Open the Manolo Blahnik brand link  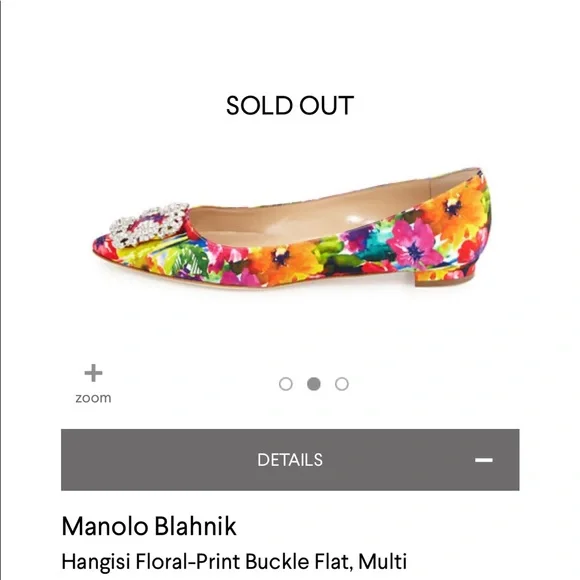[149, 526]
